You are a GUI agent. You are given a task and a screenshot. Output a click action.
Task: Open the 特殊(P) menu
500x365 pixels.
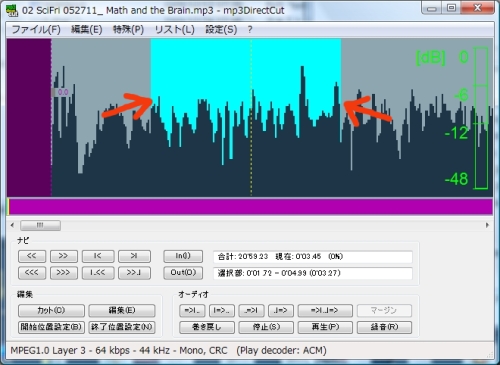coord(128,30)
